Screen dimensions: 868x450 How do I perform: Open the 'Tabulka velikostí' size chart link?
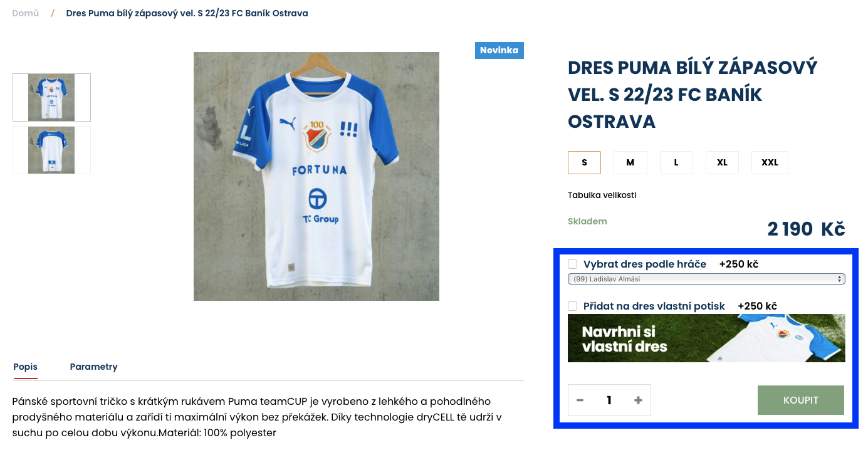(602, 195)
